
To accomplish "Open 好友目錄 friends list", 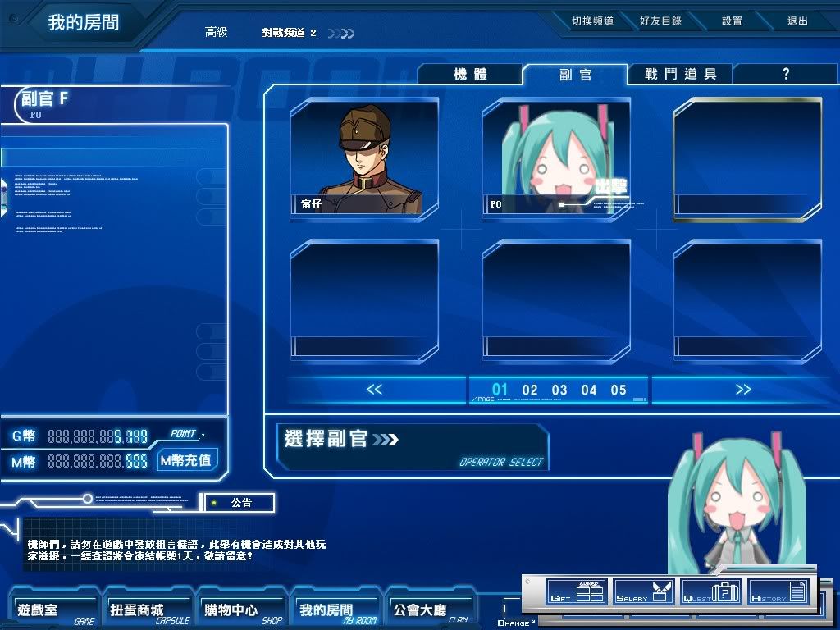I will point(660,21).
